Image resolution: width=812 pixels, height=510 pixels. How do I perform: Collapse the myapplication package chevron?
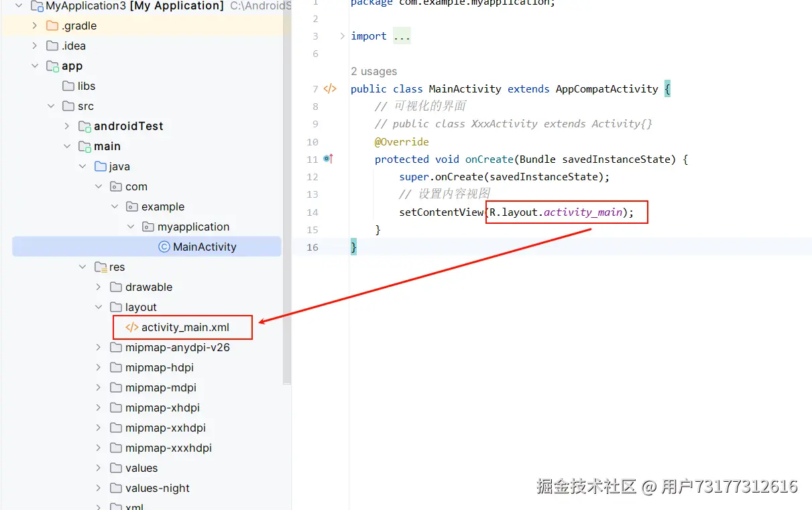(x=131, y=227)
